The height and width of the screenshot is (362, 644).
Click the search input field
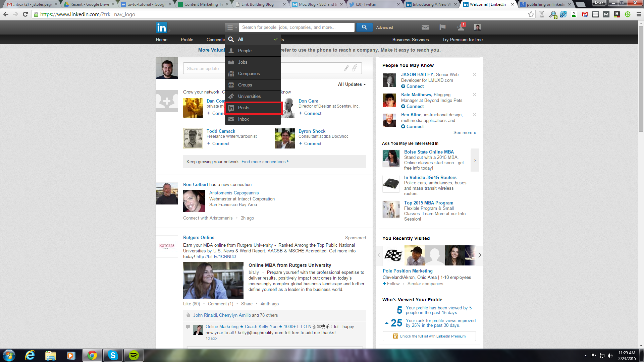point(297,27)
